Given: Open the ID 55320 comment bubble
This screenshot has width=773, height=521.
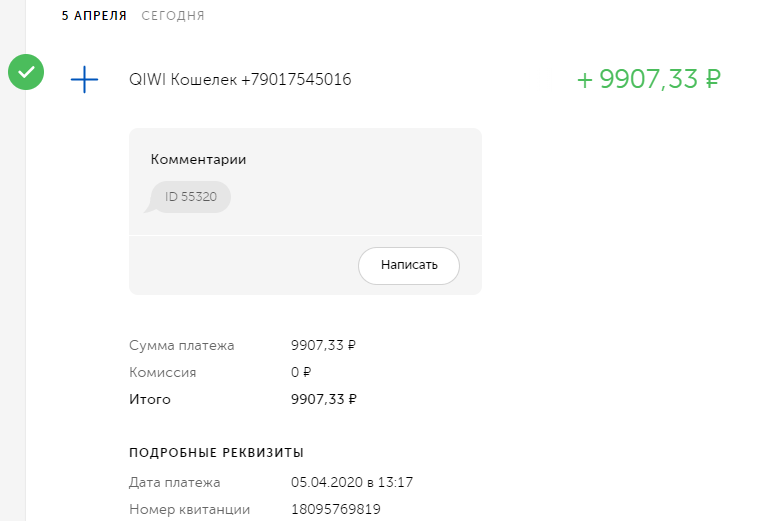Looking at the screenshot, I should coord(191,197).
